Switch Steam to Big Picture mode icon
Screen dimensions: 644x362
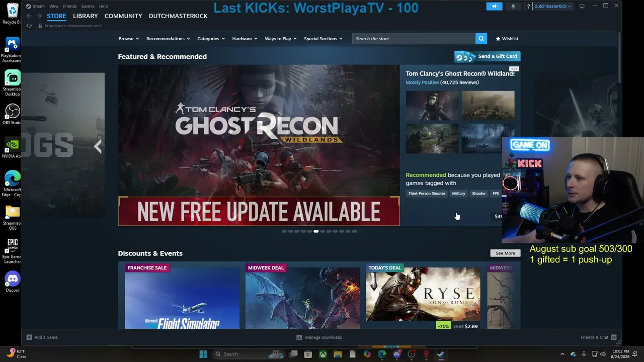[x=582, y=6]
